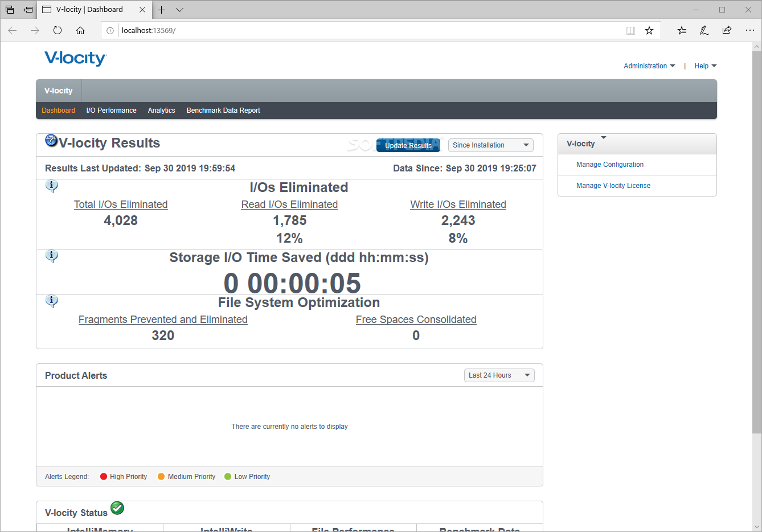Go forward in browser
This screenshot has height=532, width=762.
pyautogui.click(x=35, y=30)
